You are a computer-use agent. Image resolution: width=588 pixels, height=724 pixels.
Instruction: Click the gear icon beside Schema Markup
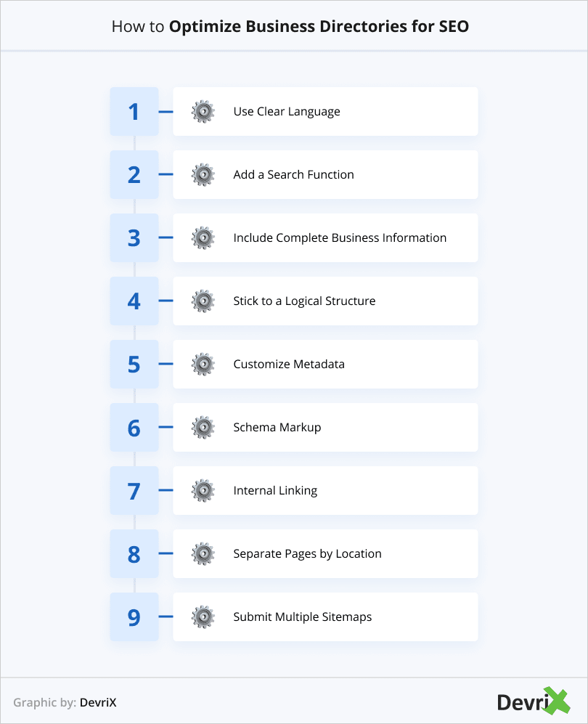[x=203, y=428]
